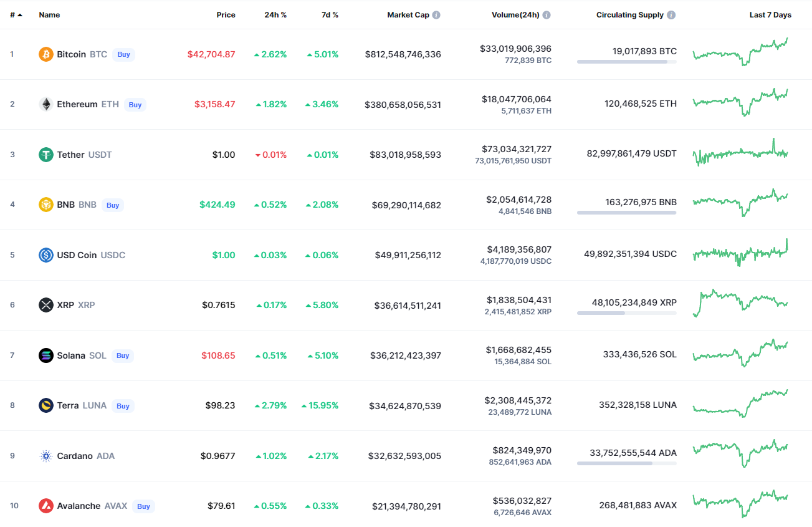Click BNB's circulating supply progress bar
The height and width of the screenshot is (527, 812).
(x=626, y=213)
